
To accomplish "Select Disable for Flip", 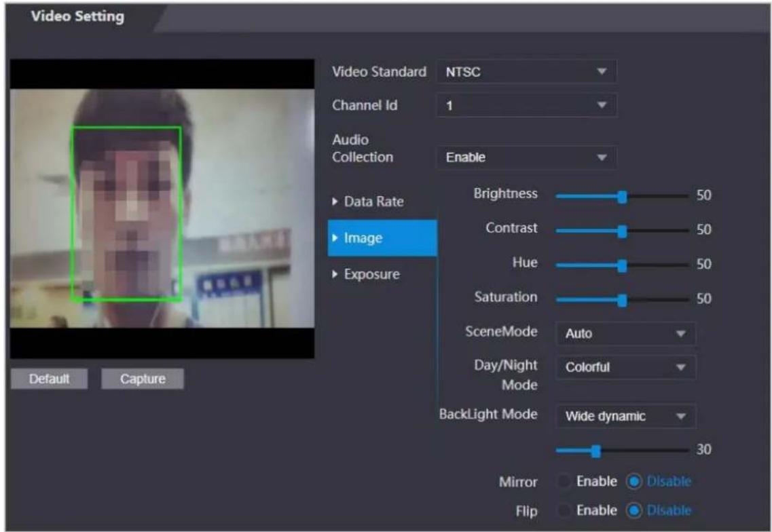I will 634,511.
